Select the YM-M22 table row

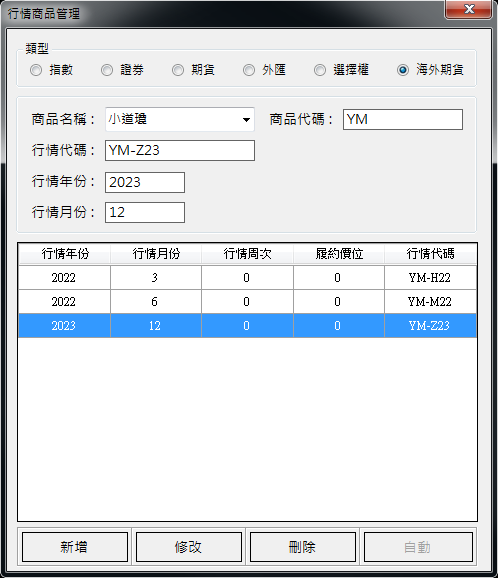[x=247, y=302]
